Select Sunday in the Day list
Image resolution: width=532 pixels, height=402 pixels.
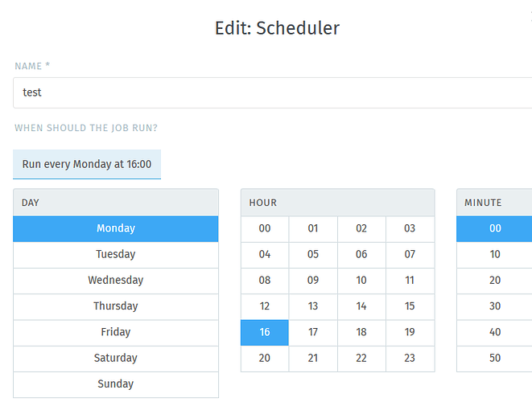click(x=116, y=384)
